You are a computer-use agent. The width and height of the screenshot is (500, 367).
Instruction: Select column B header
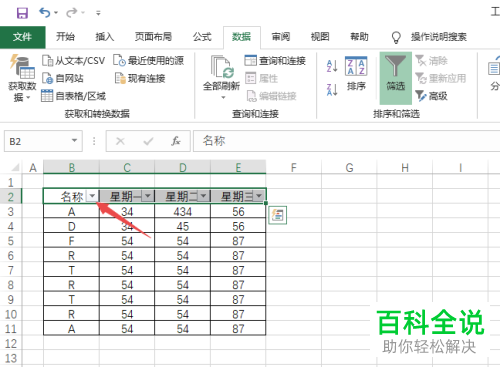(71, 167)
